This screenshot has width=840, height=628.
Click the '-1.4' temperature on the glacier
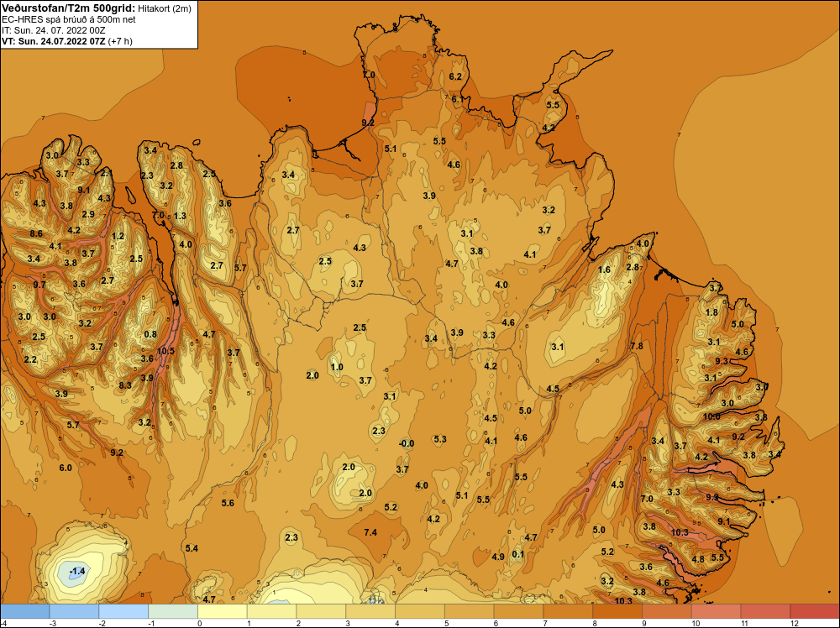(x=77, y=571)
